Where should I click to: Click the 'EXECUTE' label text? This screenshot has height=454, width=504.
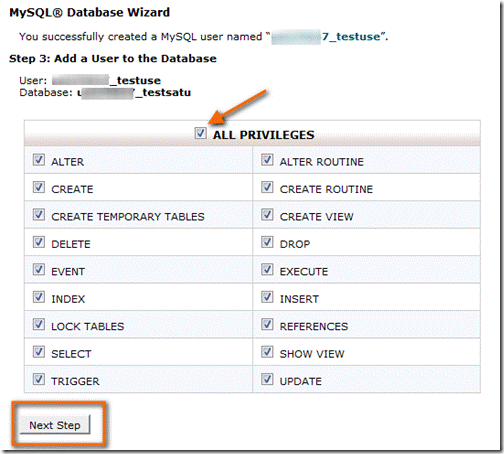pyautogui.click(x=304, y=272)
